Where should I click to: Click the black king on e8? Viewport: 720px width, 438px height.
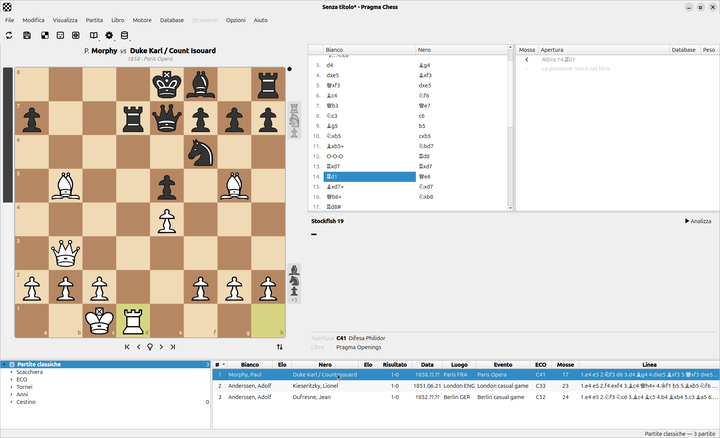[x=167, y=85]
